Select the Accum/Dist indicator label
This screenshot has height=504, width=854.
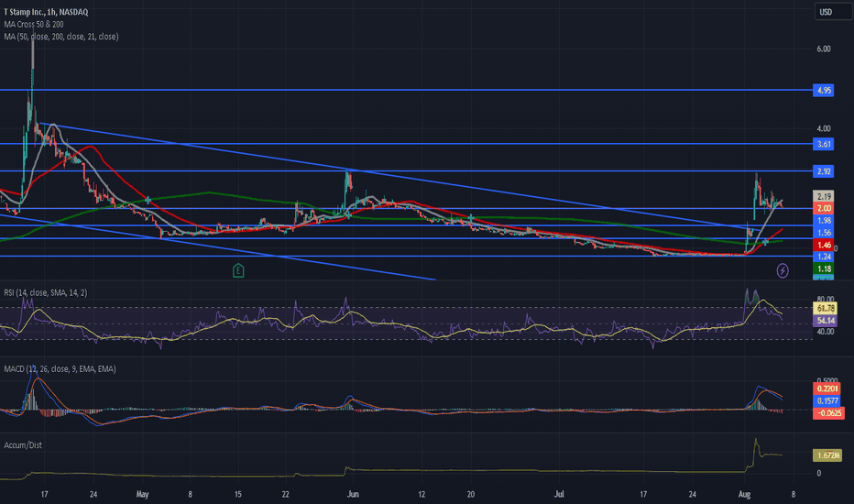click(x=23, y=445)
